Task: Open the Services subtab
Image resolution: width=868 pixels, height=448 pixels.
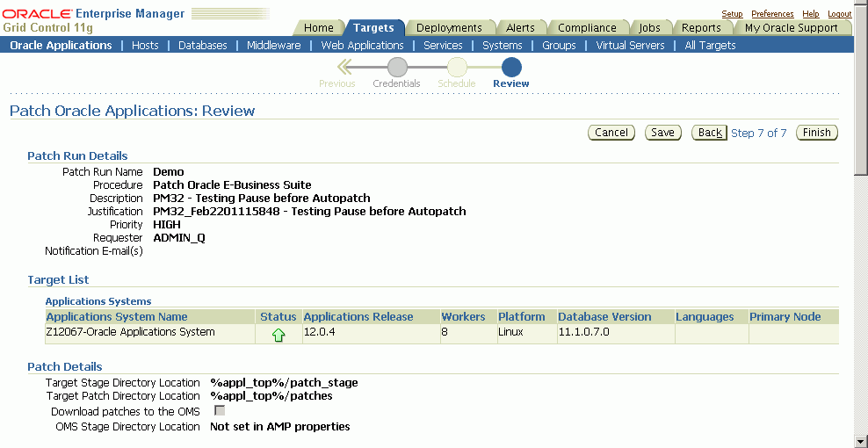Action: point(443,46)
